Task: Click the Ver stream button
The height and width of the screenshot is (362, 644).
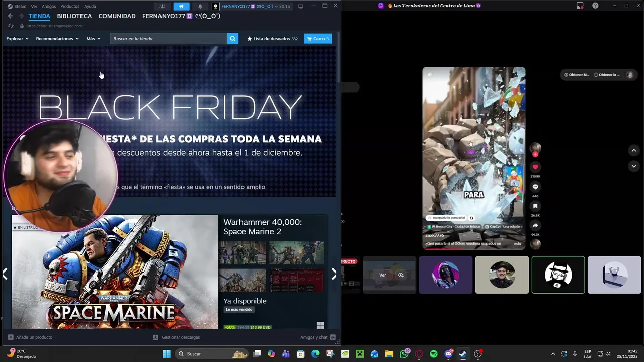Action: tap(383, 275)
